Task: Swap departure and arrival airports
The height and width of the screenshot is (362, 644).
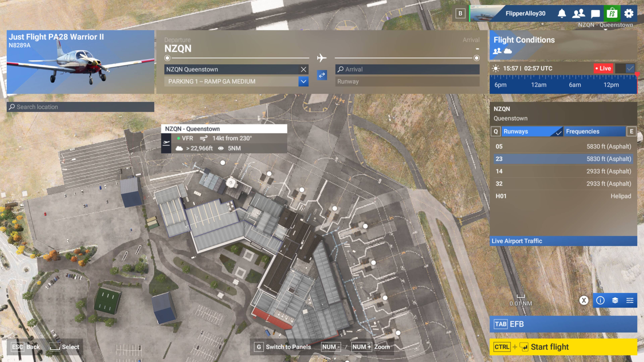Action: pyautogui.click(x=322, y=75)
